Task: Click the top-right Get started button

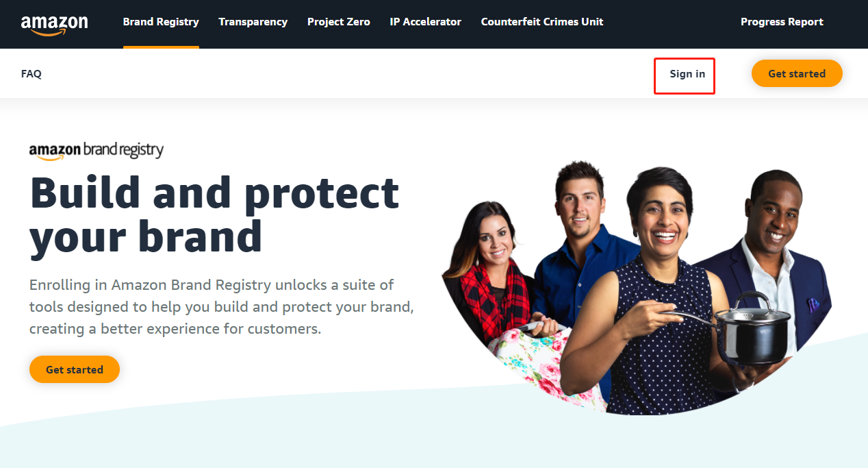Action: [x=797, y=73]
